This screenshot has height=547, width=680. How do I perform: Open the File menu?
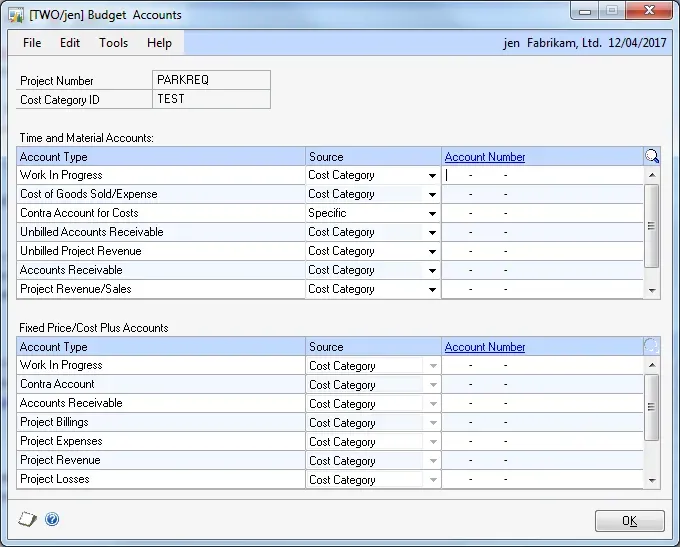(x=32, y=43)
